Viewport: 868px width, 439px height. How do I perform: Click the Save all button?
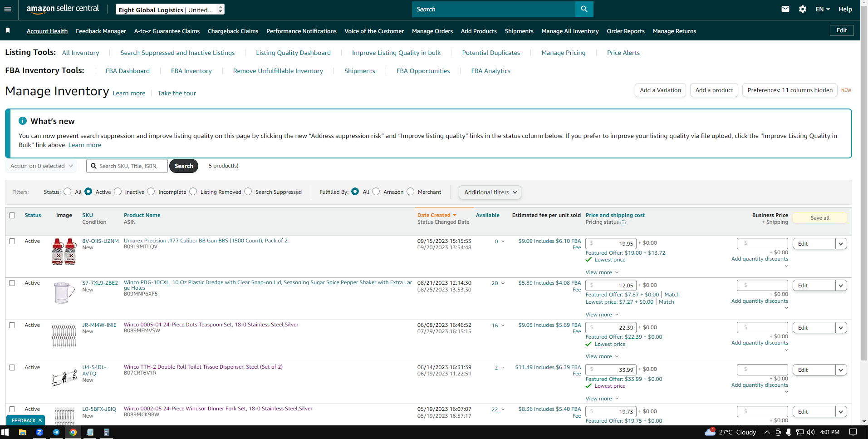[820, 218]
